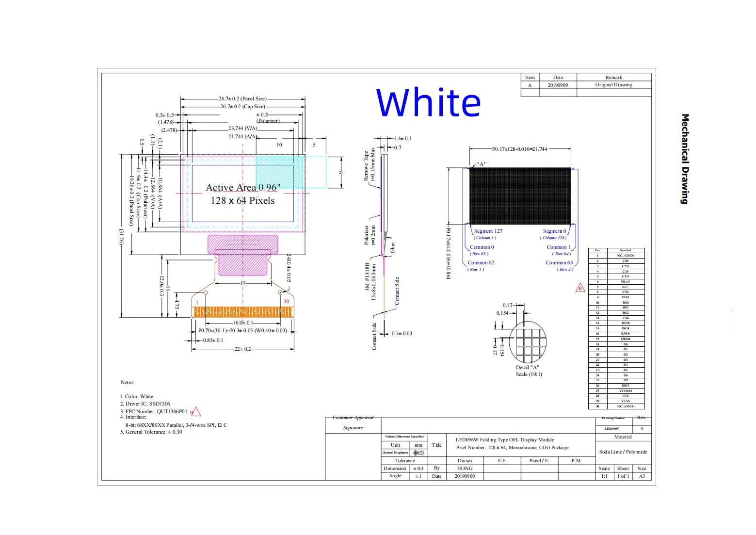This screenshot has height=535, width=756.
Task: Select "VBAT" in pin table
Action: [x=625, y=281]
